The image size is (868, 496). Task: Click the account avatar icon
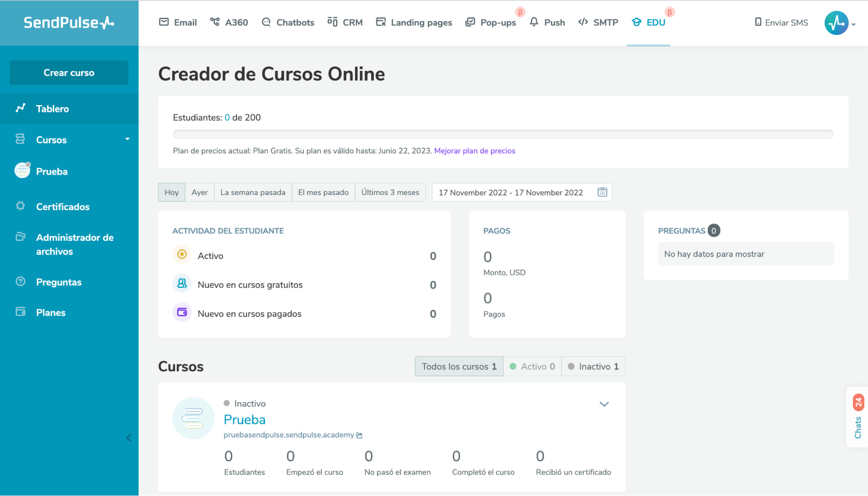point(836,23)
